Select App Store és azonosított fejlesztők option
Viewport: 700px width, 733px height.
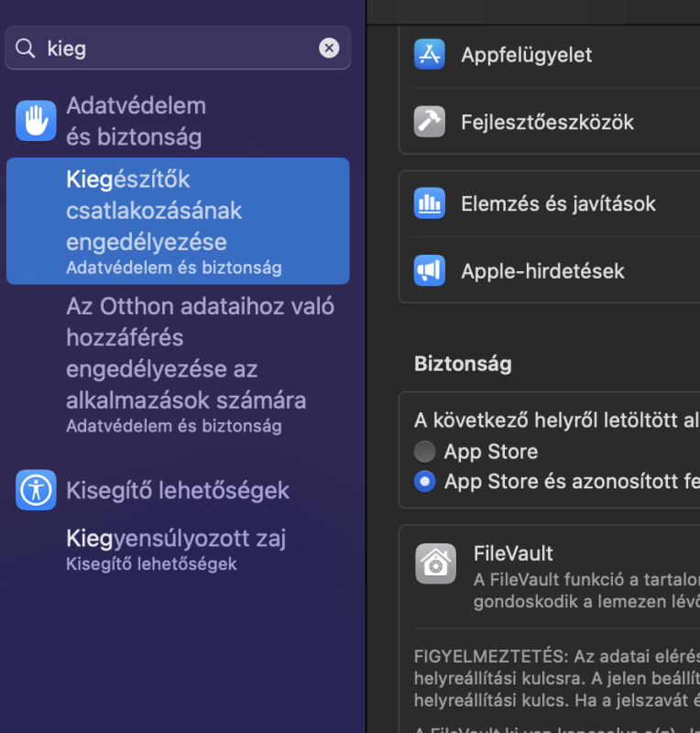tap(425, 481)
